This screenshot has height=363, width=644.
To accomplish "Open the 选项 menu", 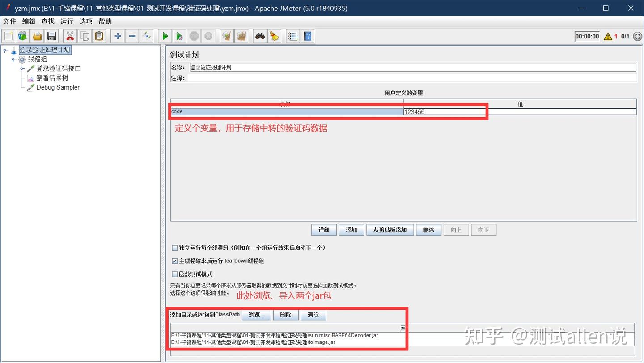I will click(85, 21).
